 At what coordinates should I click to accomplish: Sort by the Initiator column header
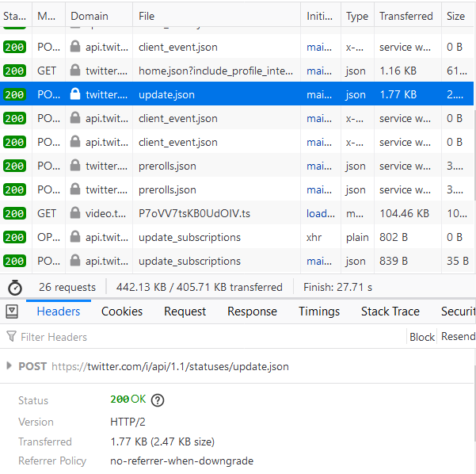coord(320,16)
